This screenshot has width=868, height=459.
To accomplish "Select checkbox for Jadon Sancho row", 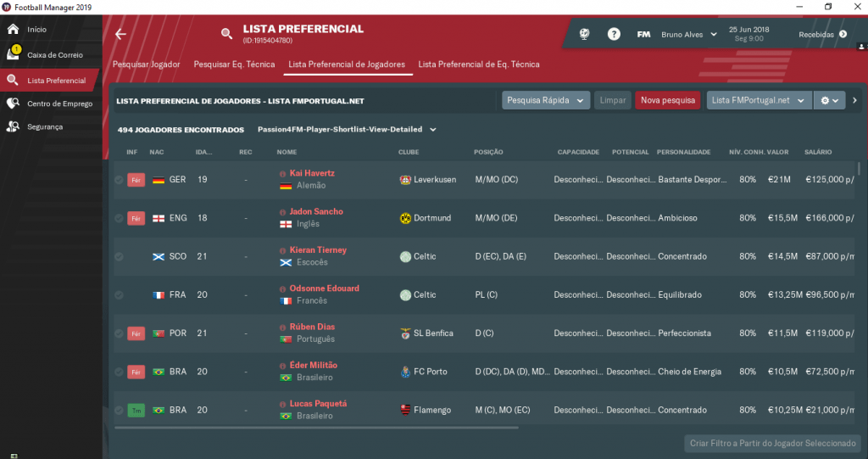I will (119, 218).
